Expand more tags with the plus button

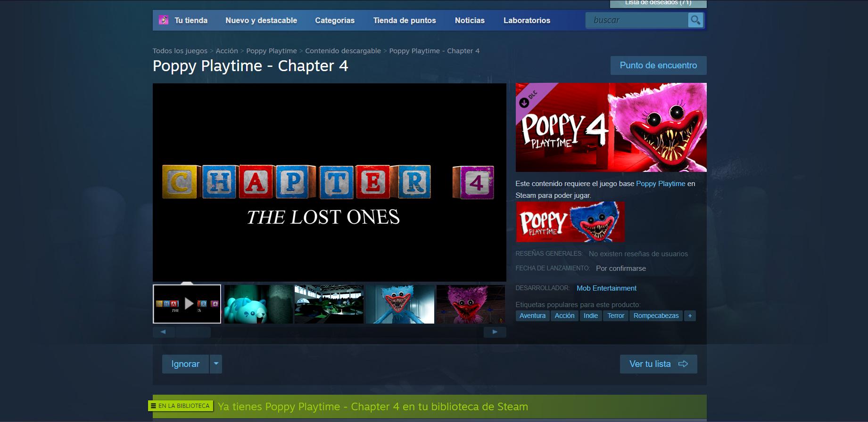(x=690, y=316)
